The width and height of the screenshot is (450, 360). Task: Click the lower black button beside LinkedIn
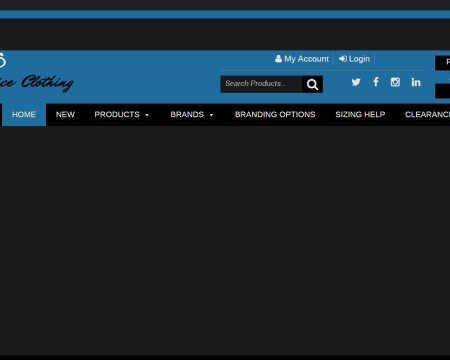[443, 91]
